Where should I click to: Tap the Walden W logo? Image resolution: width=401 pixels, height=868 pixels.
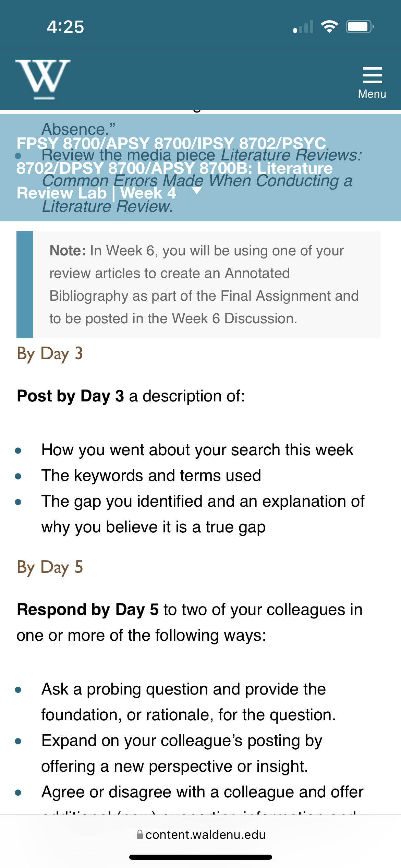click(x=43, y=79)
